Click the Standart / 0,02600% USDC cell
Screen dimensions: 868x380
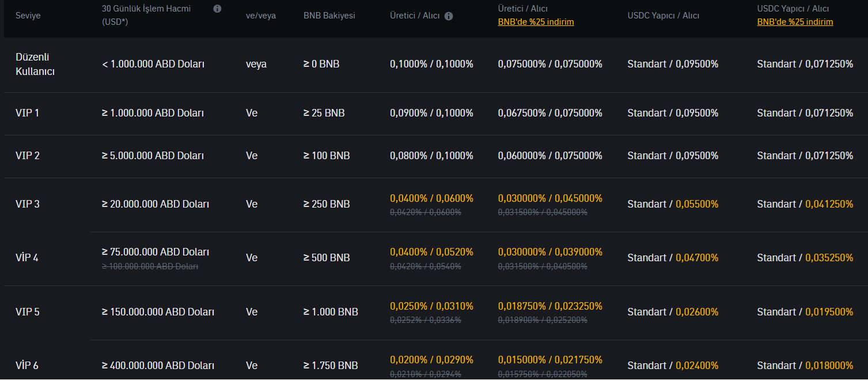click(x=673, y=312)
